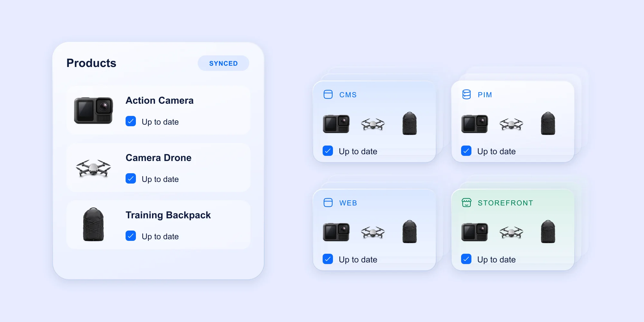Select the backpack image in Storefront card
The height and width of the screenshot is (322, 644).
pyautogui.click(x=548, y=232)
